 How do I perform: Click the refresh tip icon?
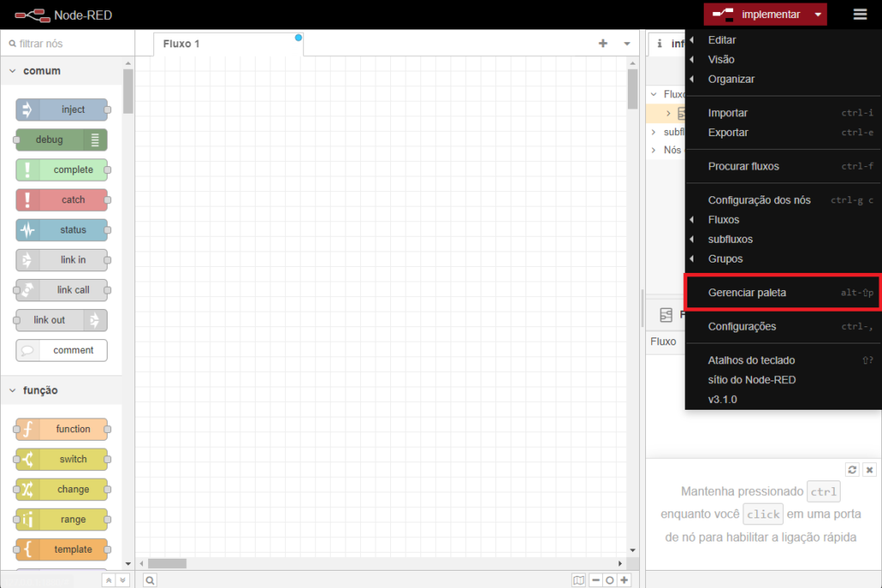pos(852,469)
